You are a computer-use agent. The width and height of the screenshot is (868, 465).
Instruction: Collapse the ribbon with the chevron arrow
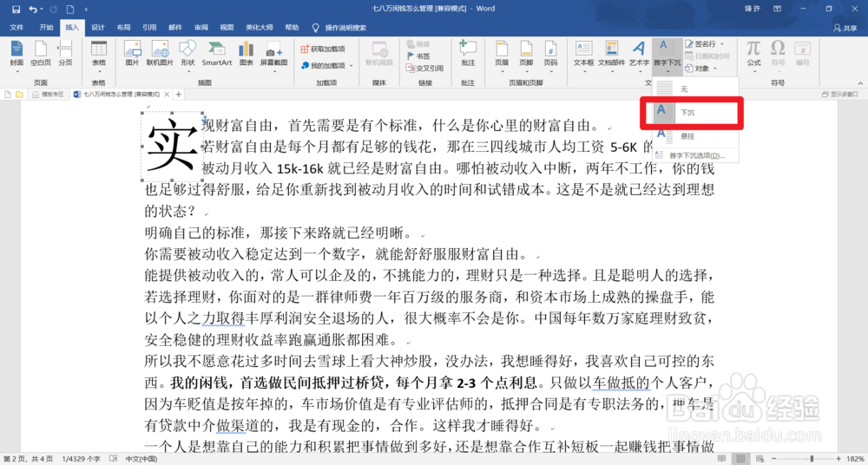point(860,82)
